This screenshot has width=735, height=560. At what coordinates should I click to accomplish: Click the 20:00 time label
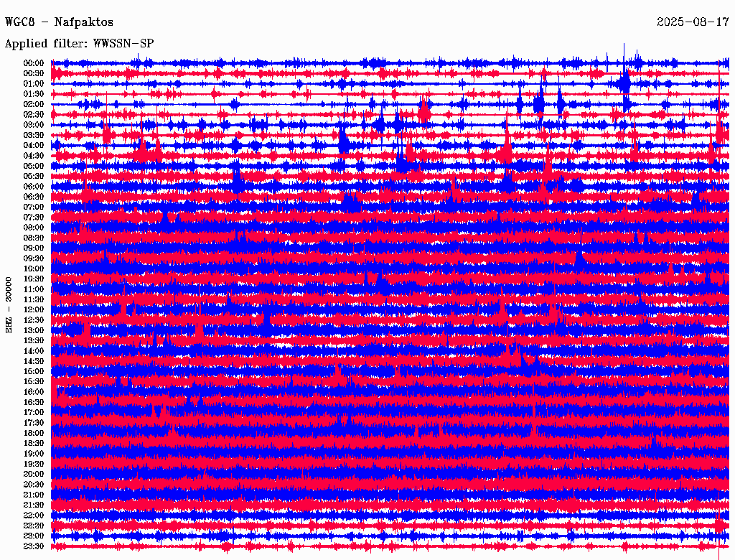click(34, 475)
